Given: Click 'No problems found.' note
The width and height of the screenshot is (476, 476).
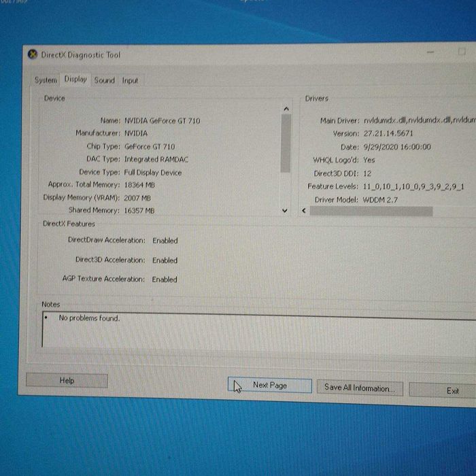Looking at the screenshot, I should 89,318.
